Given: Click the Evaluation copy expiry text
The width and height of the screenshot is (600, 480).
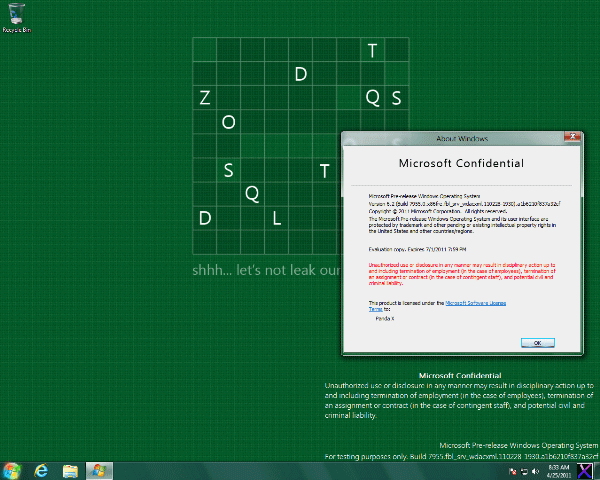Looking at the screenshot, I should click(417, 249).
